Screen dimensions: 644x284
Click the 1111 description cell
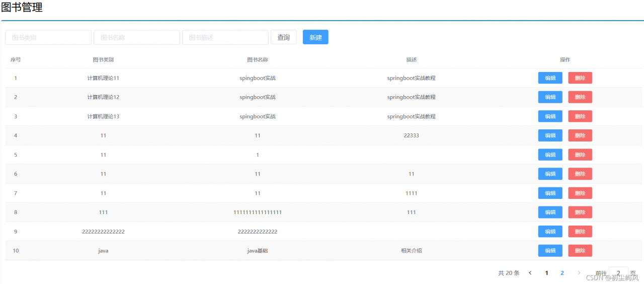coord(412,193)
